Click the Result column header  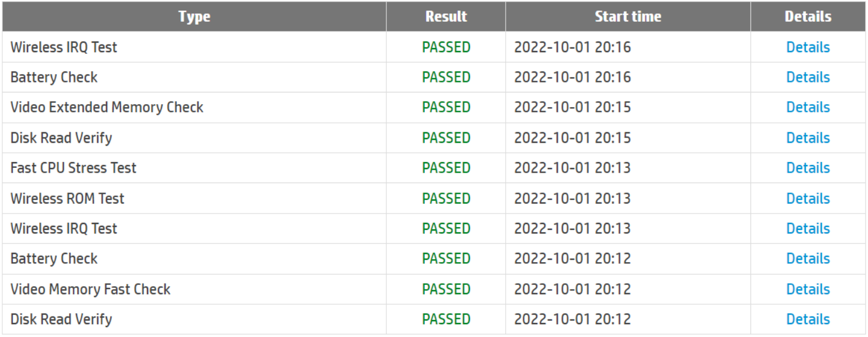click(446, 16)
